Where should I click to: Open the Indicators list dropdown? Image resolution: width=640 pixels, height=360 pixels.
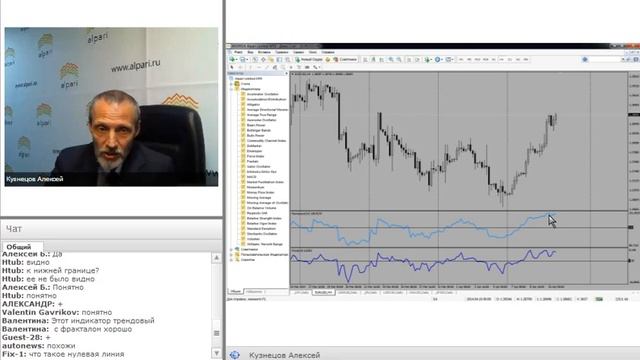coord(428,60)
